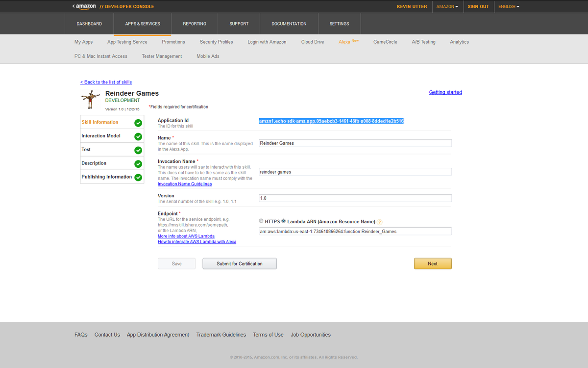Open the Apps & Services tab
This screenshot has width=588, height=368.
tap(143, 24)
